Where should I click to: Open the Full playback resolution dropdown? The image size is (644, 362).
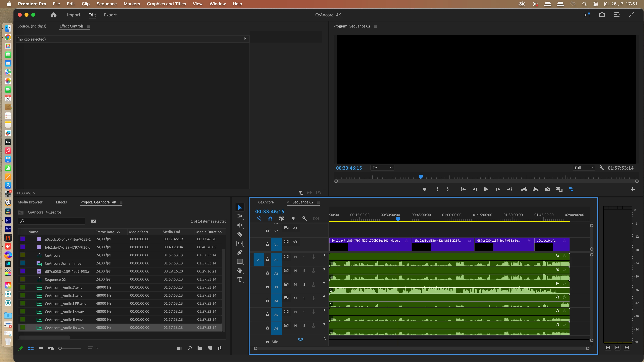coord(583,168)
